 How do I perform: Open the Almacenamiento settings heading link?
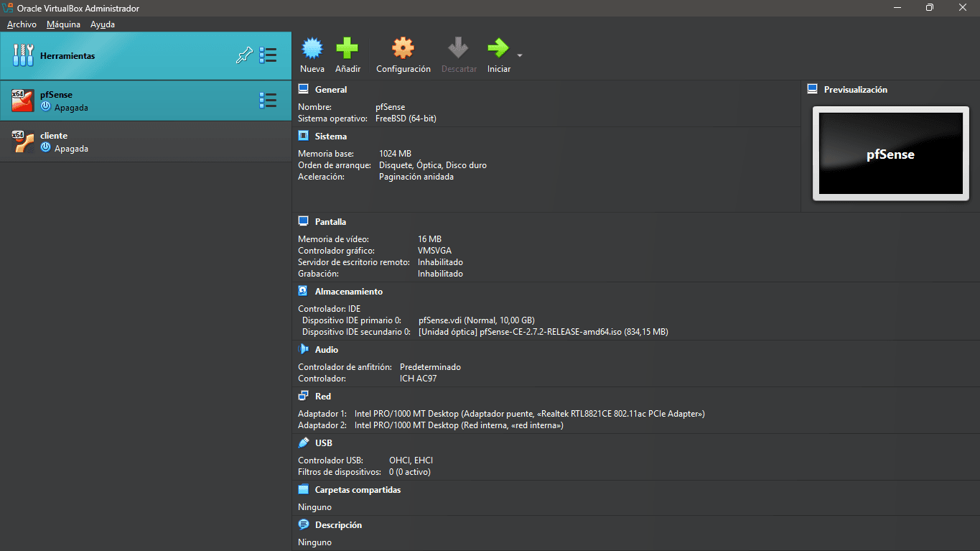tap(349, 292)
